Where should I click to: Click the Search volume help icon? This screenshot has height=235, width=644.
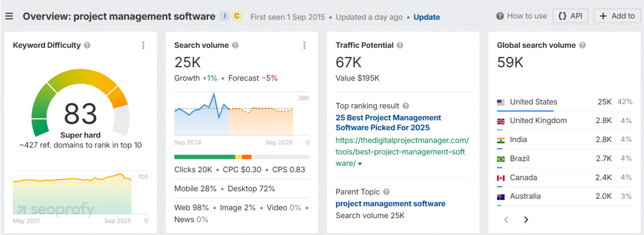coord(235,46)
